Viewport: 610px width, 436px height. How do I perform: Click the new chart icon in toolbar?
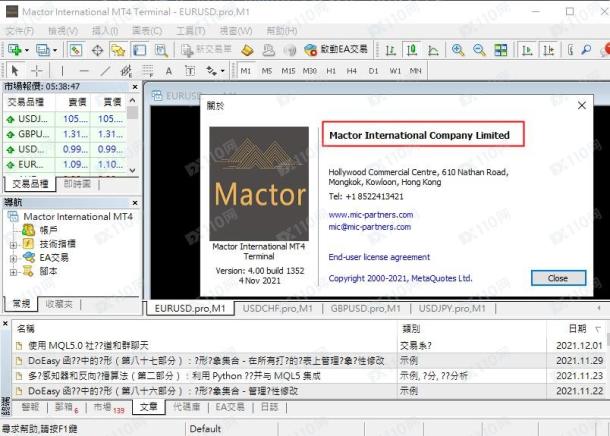[14, 50]
